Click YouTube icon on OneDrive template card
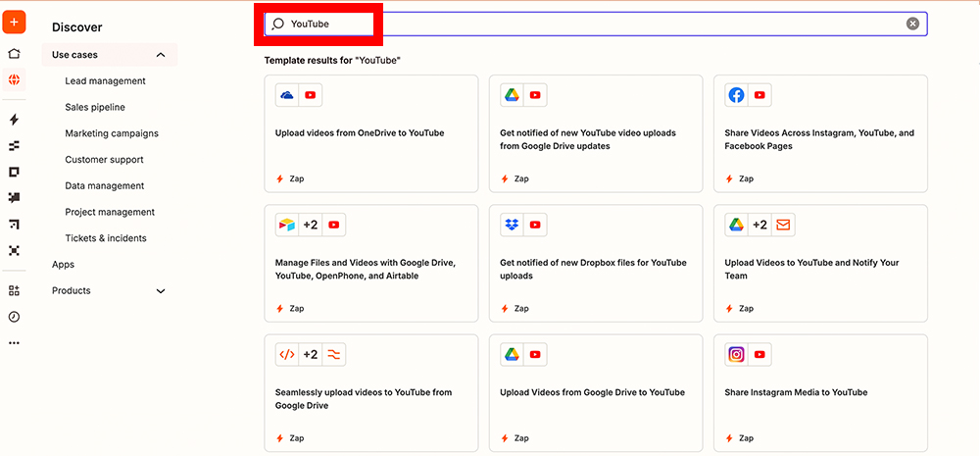Screen dimensions: 980x456 [310, 95]
